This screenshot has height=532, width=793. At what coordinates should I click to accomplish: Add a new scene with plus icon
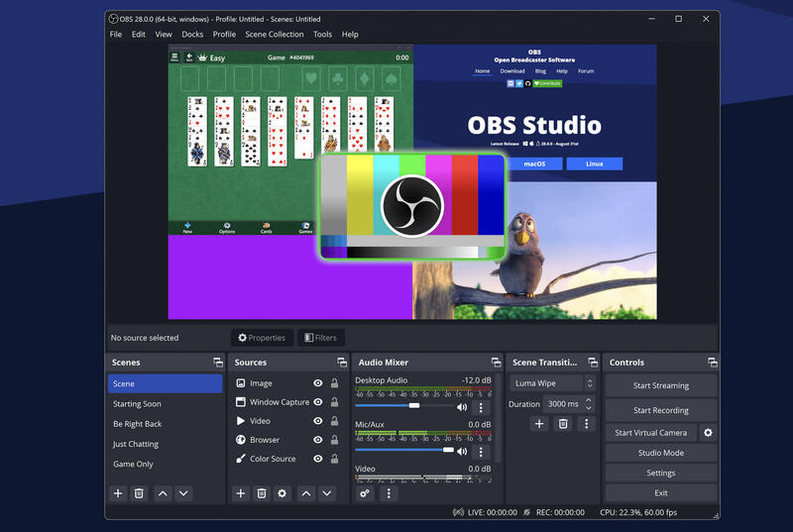tap(118, 493)
